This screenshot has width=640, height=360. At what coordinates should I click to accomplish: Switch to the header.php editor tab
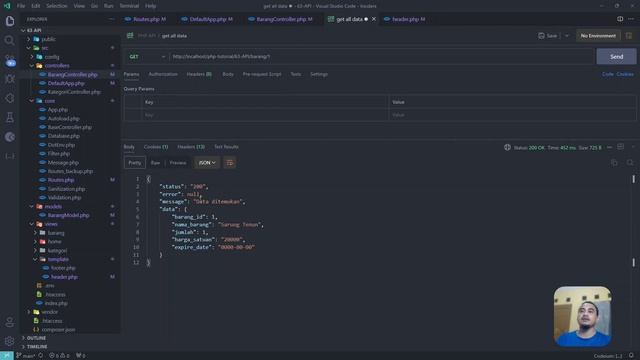click(x=404, y=19)
